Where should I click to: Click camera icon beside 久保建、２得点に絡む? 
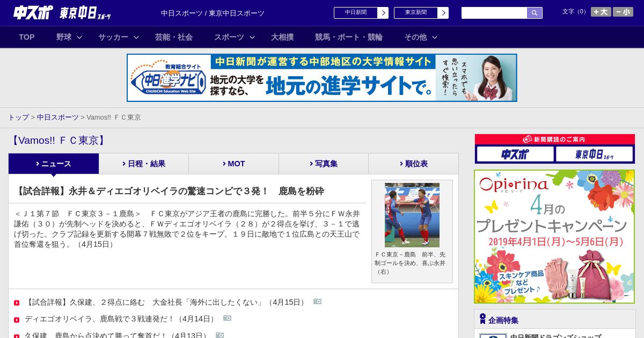[x=317, y=302]
